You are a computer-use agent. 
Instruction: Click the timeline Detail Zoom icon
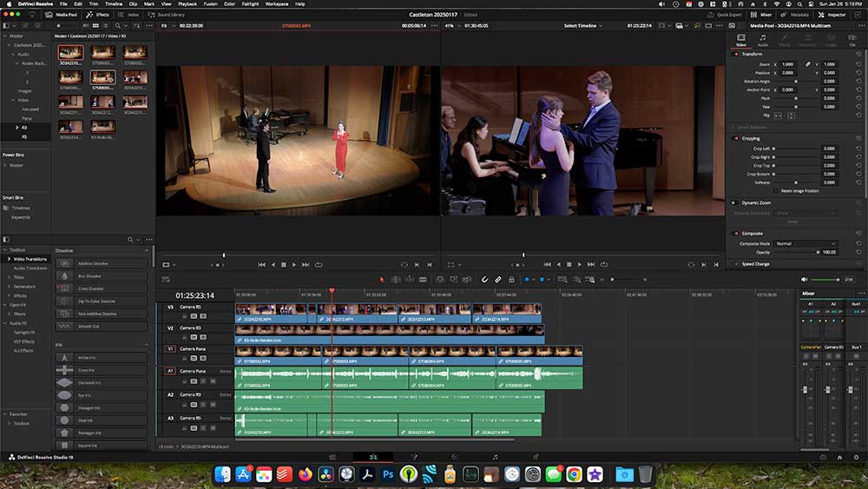click(576, 280)
